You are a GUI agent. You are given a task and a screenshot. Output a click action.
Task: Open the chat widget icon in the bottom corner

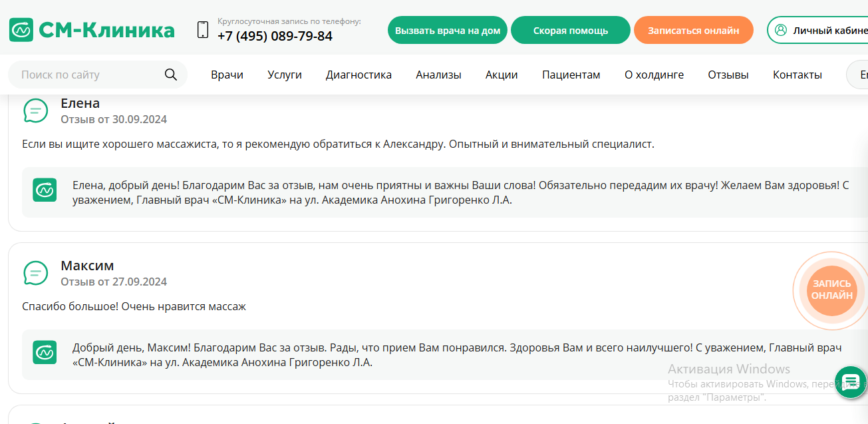850,383
